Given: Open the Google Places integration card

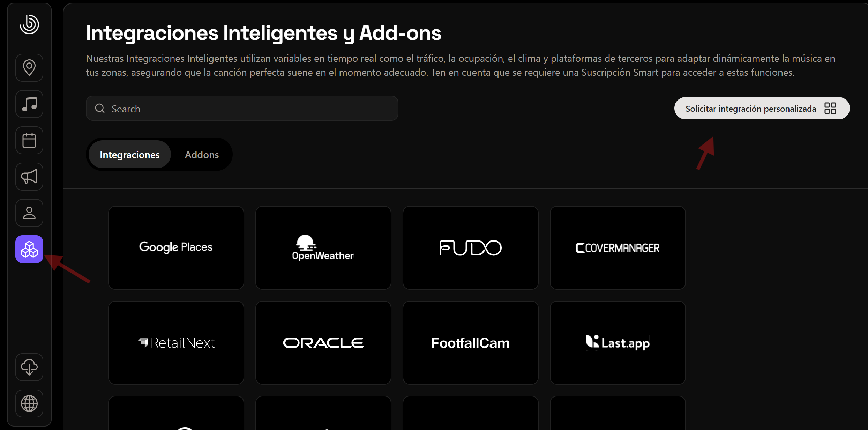Looking at the screenshot, I should 176,248.
